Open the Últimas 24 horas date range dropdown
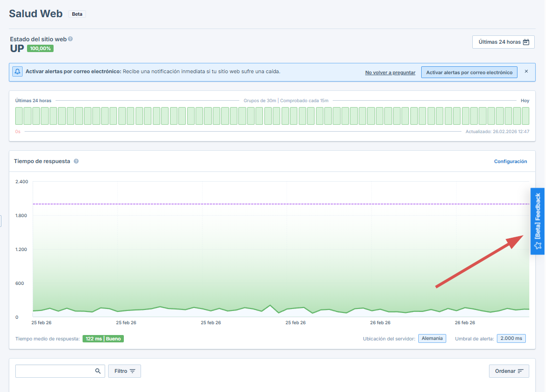The width and height of the screenshot is (546, 392). coord(503,42)
